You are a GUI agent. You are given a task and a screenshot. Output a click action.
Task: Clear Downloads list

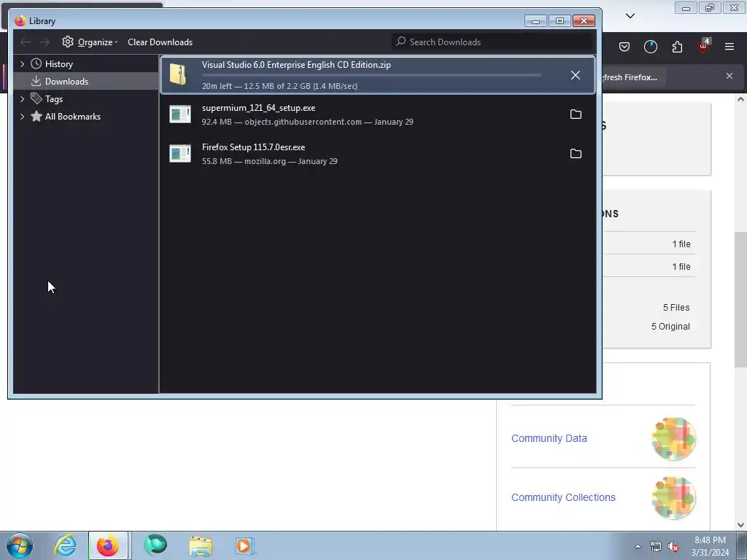[x=160, y=42]
